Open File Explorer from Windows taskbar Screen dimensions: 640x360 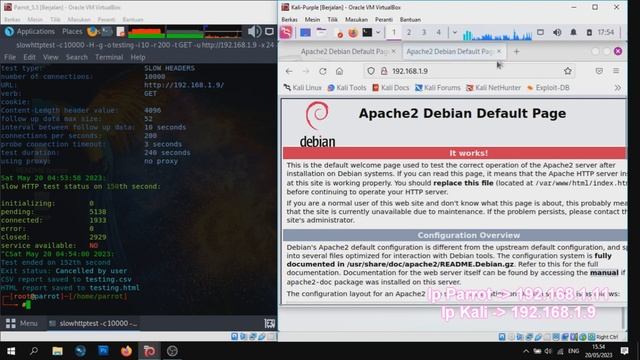click(x=57, y=351)
